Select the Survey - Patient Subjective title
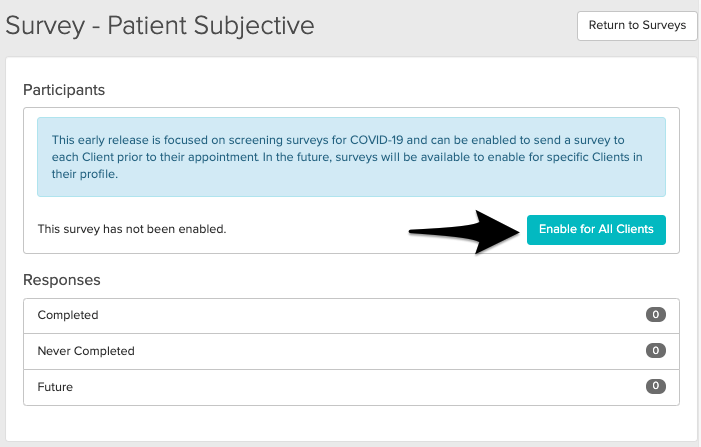 coord(160,26)
